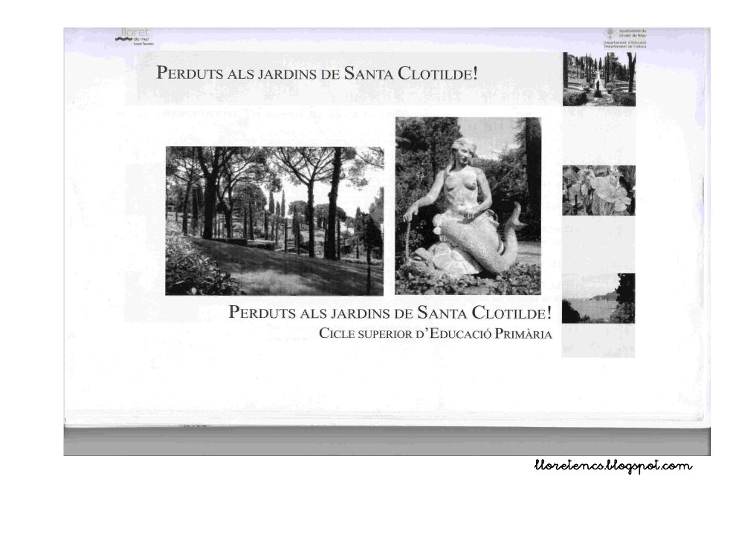The image size is (756, 534).
Task: Click the Lloret de Mar logo
Action: point(135,37)
